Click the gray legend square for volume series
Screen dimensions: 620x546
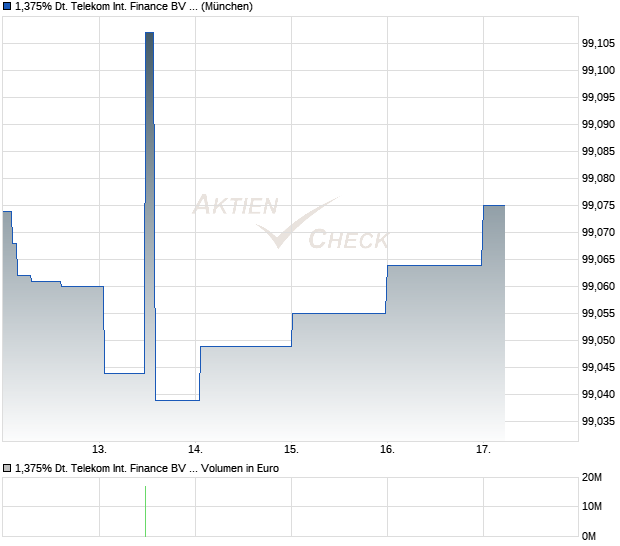(x=7, y=469)
